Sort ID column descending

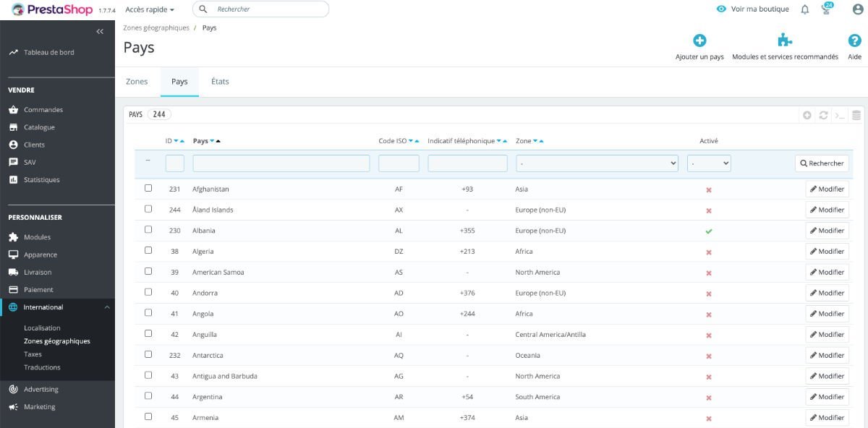176,141
